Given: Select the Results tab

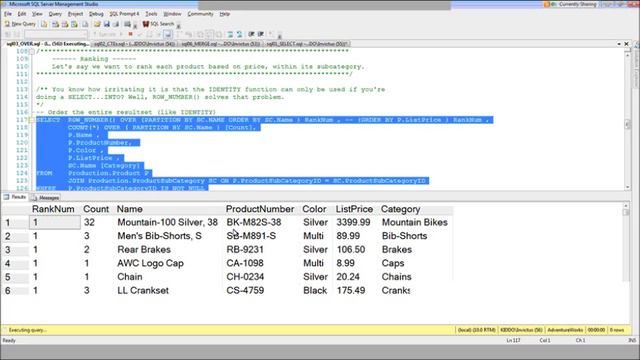Looking at the screenshot, I should (15, 197).
